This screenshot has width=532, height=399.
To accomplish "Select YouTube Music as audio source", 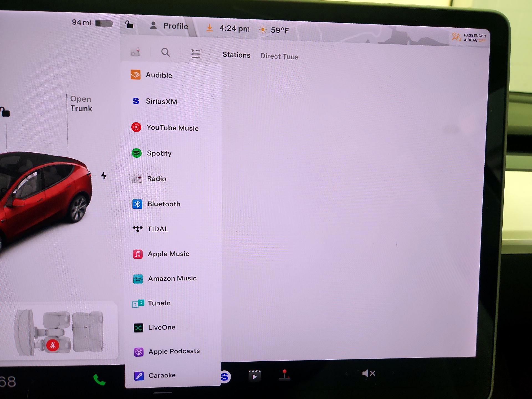I will [172, 128].
